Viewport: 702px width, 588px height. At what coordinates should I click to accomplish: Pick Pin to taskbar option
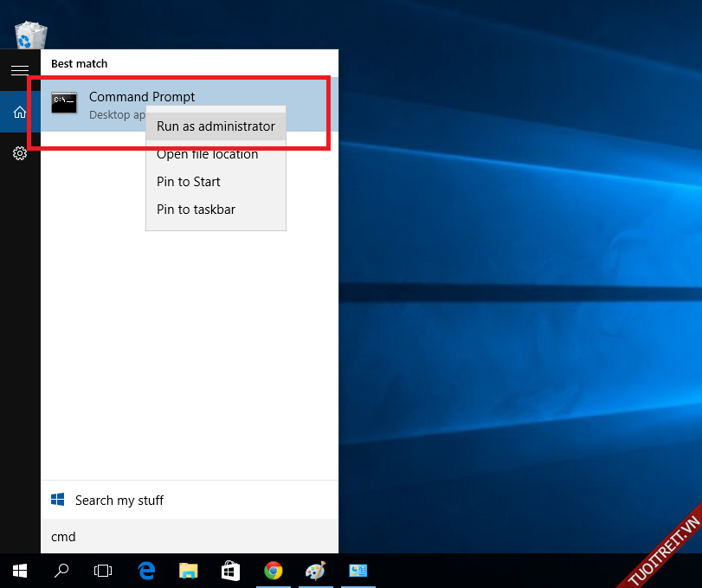[x=196, y=210]
